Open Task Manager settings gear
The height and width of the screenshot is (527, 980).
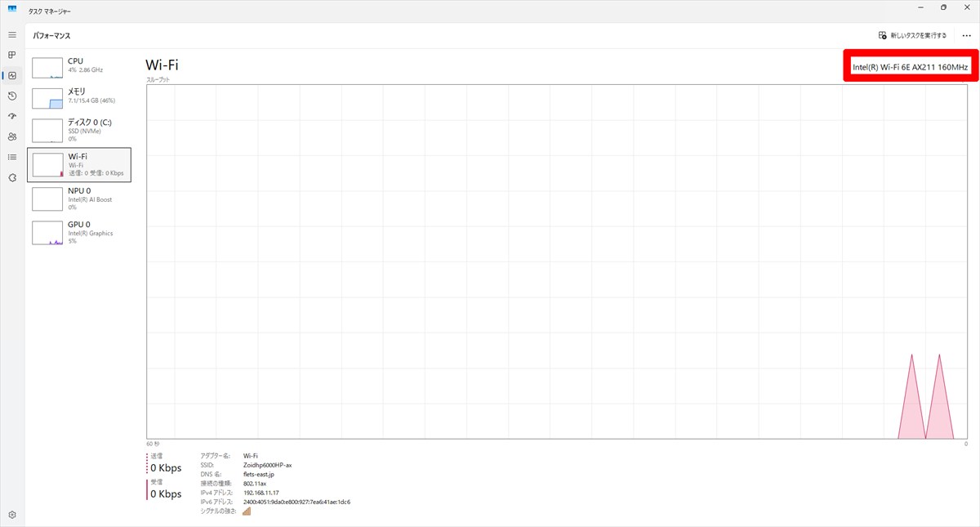point(12,515)
